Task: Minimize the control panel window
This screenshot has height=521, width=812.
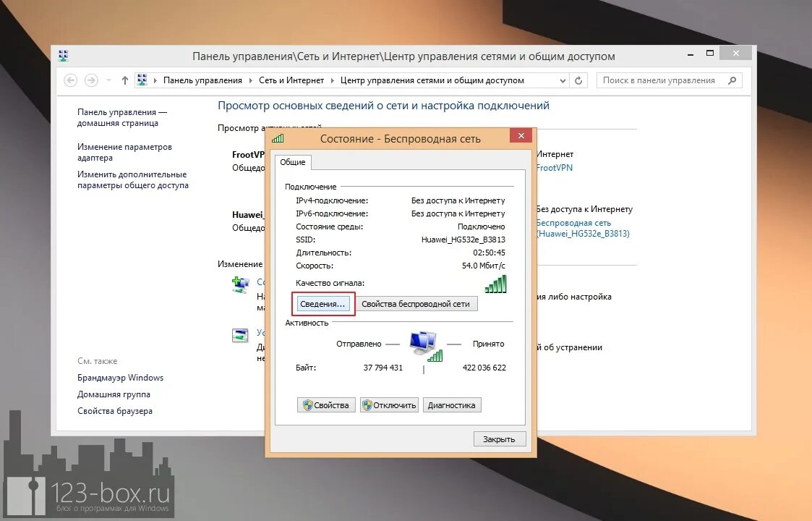Action: click(691, 54)
